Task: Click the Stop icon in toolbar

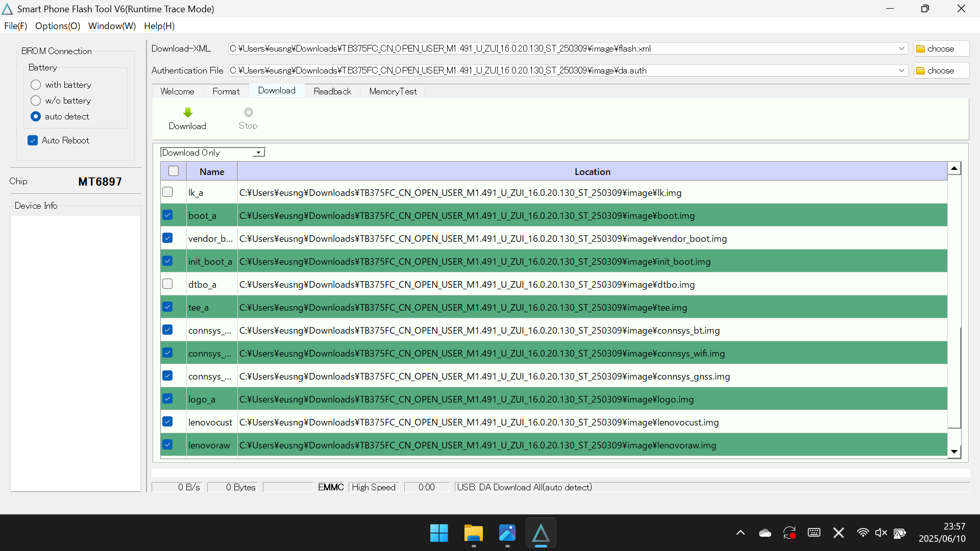Action: pyautogui.click(x=248, y=112)
